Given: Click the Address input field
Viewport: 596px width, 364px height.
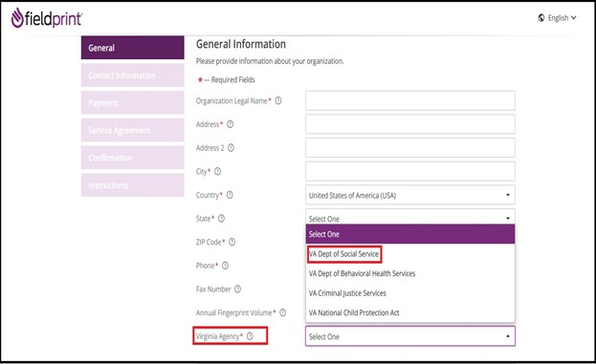Looking at the screenshot, I should point(410,124).
